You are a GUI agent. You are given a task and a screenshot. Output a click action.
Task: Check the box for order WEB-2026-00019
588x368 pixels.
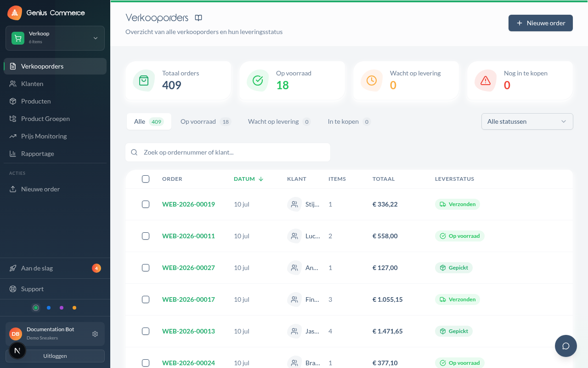pos(146,204)
